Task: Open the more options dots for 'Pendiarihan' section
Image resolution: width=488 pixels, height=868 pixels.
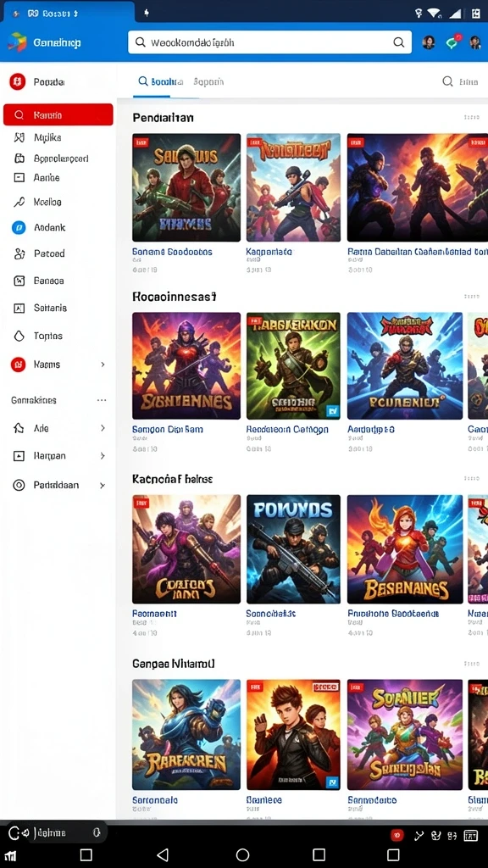Action: [x=471, y=117]
